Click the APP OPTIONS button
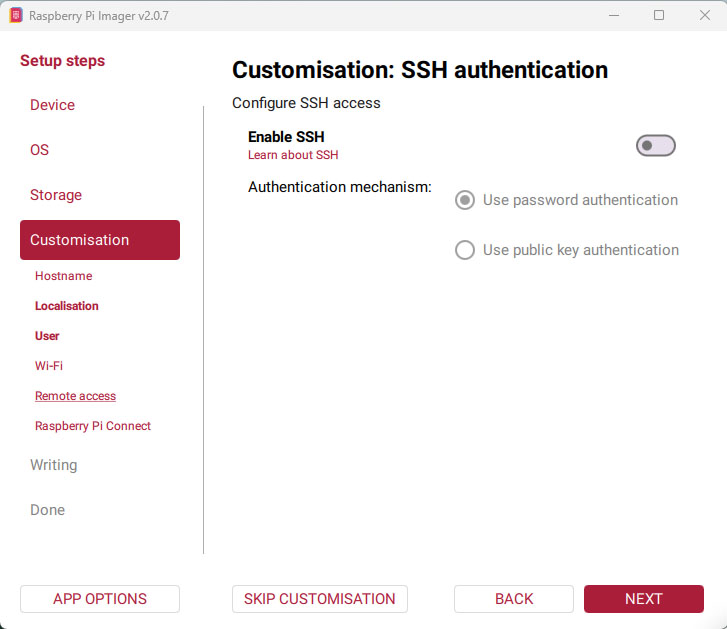This screenshot has width=727, height=629. tap(100, 599)
